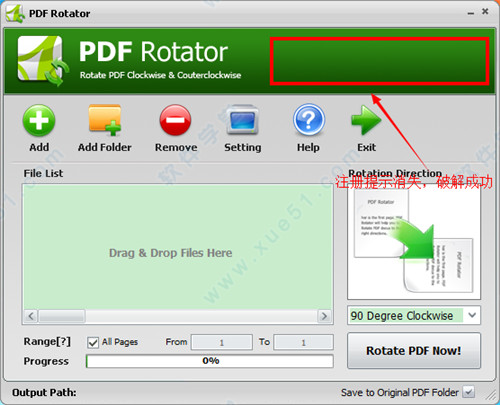Click the Range[?] help label
This screenshot has width=500, height=405.
tap(47, 342)
